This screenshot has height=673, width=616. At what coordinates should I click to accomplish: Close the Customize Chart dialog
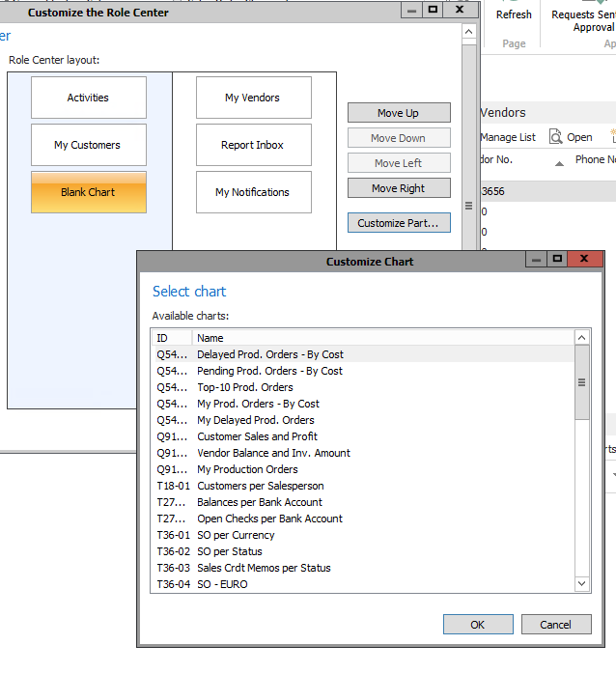pyautogui.click(x=584, y=260)
